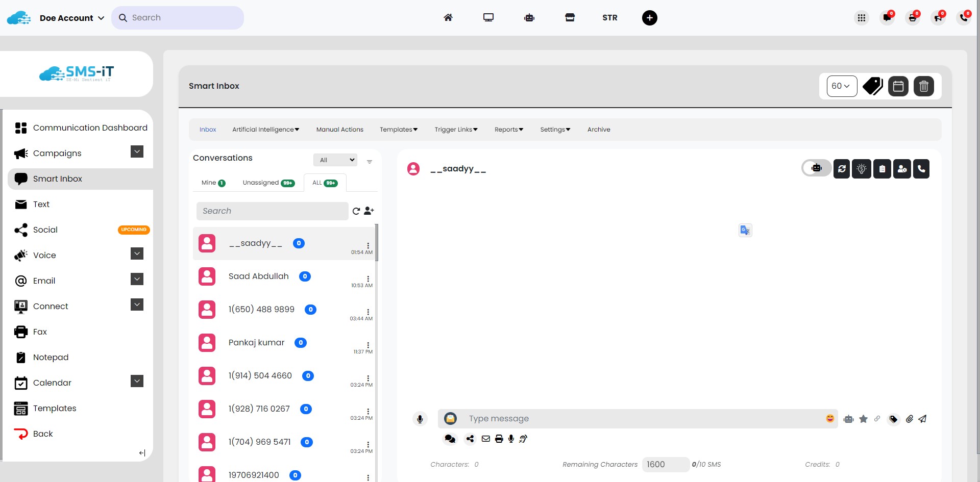This screenshot has width=980, height=482.
Task: Click the send message paper plane icon
Action: (923, 419)
